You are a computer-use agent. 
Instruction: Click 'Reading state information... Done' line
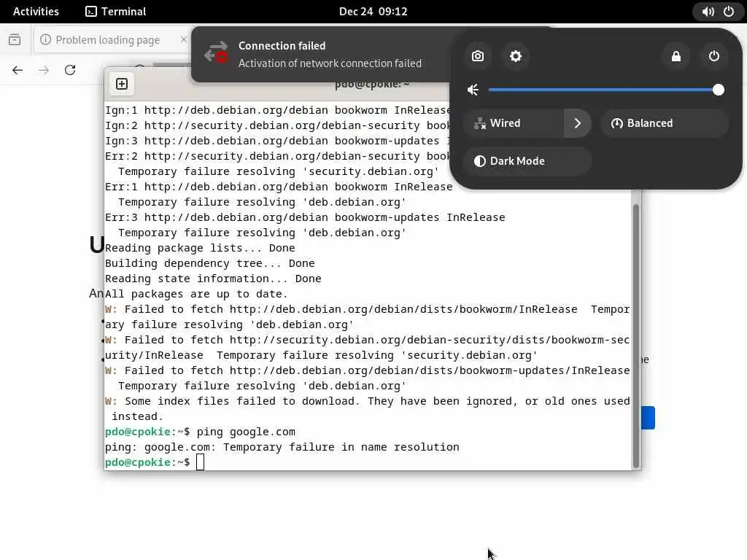[x=213, y=279]
